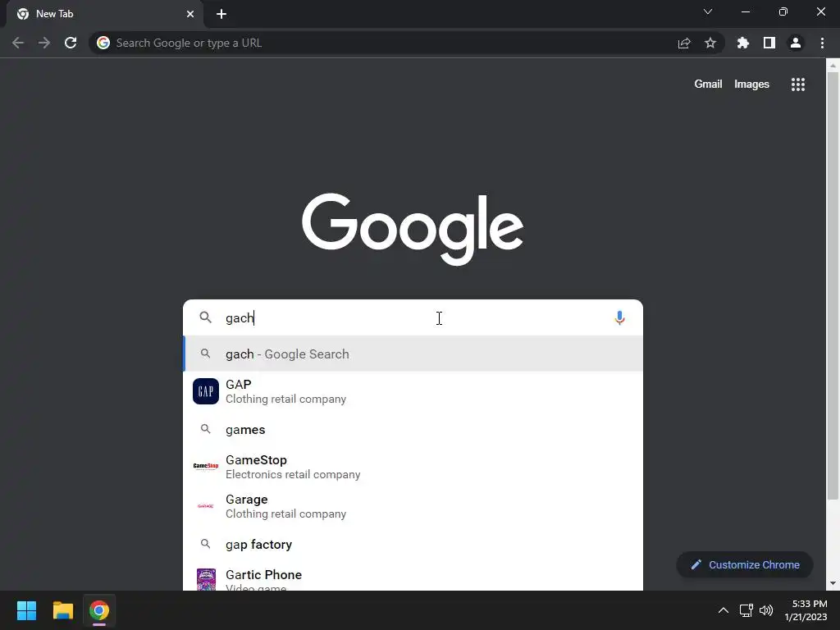Click the scrollbar down arrow
Viewport: 840px width, 630px height.
(x=833, y=583)
